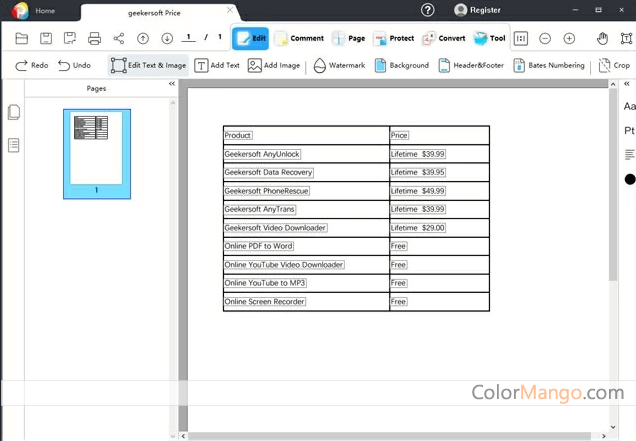
Task: Click the Home tab
Action: coord(45,11)
